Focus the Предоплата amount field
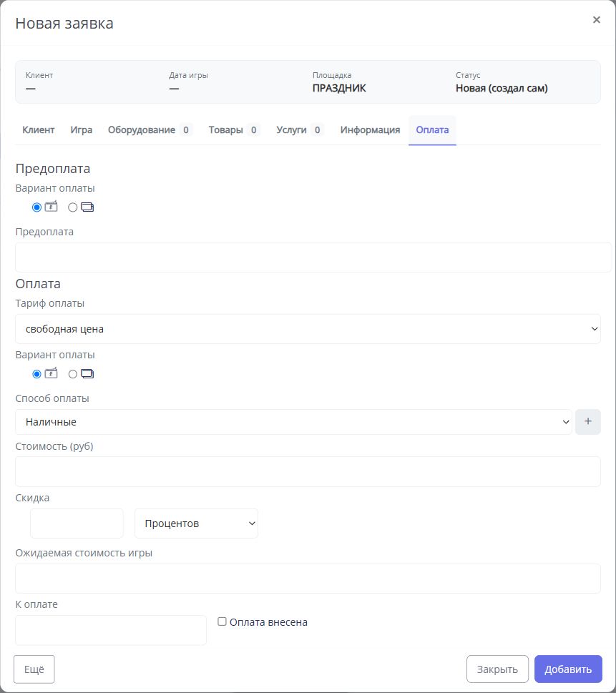Image resolution: width=616 pixels, height=693 pixels. point(313,257)
